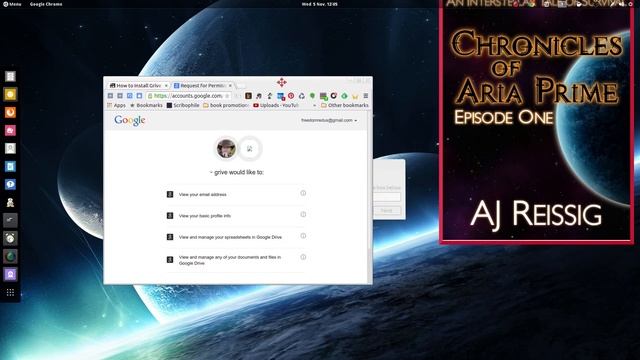Open the blue help icon in the dock
Image resolution: width=640 pixels, height=360 pixels.
pyautogui.click(x=10, y=184)
